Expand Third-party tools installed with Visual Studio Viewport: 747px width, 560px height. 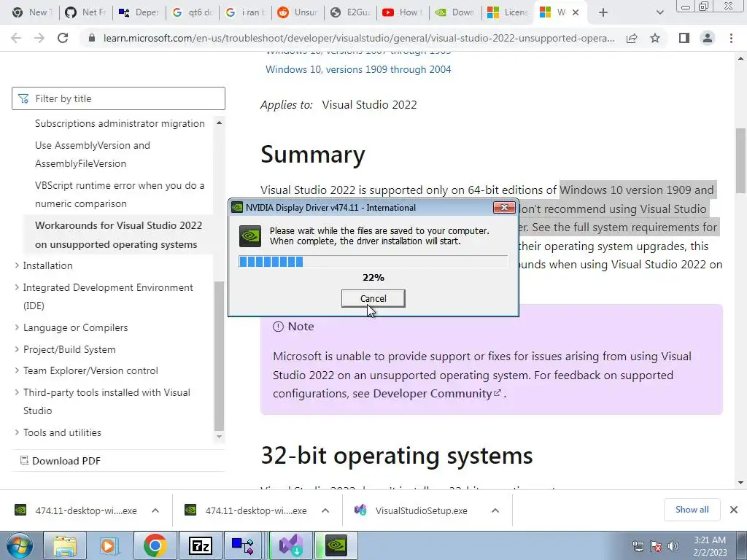[x=107, y=402]
